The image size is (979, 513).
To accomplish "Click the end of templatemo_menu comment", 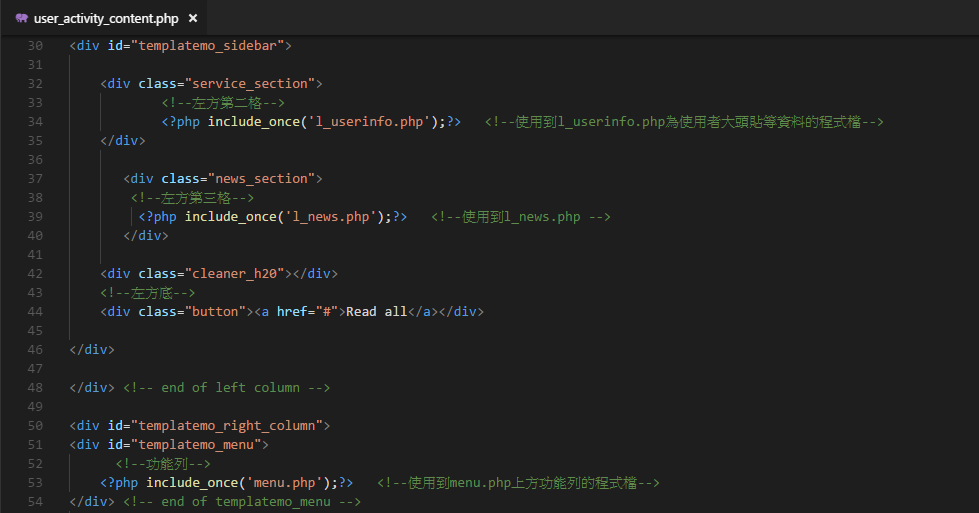I will pyautogui.click(x=242, y=501).
